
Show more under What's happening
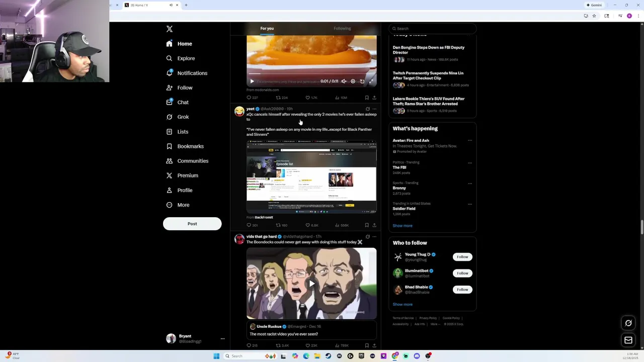tap(403, 226)
